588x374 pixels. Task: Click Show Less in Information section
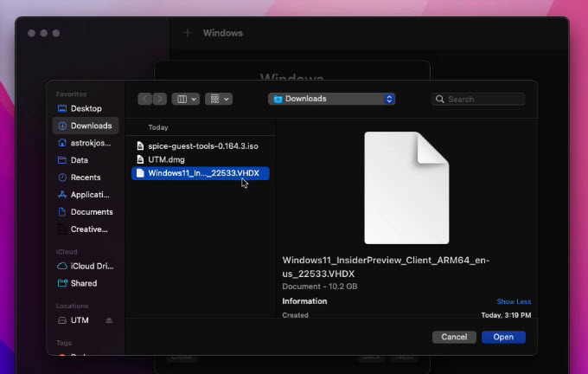(x=514, y=301)
